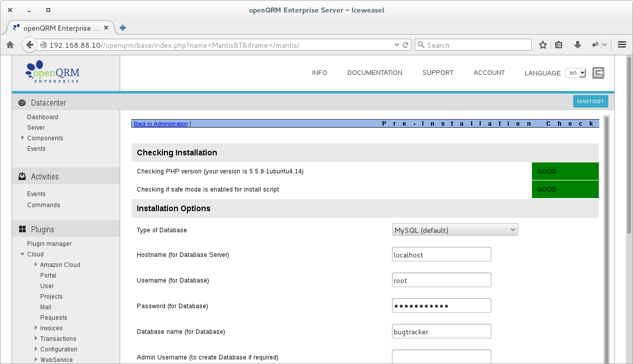Image resolution: width=633 pixels, height=364 pixels.
Task: Open Mail under Cloud
Action: 46,307
